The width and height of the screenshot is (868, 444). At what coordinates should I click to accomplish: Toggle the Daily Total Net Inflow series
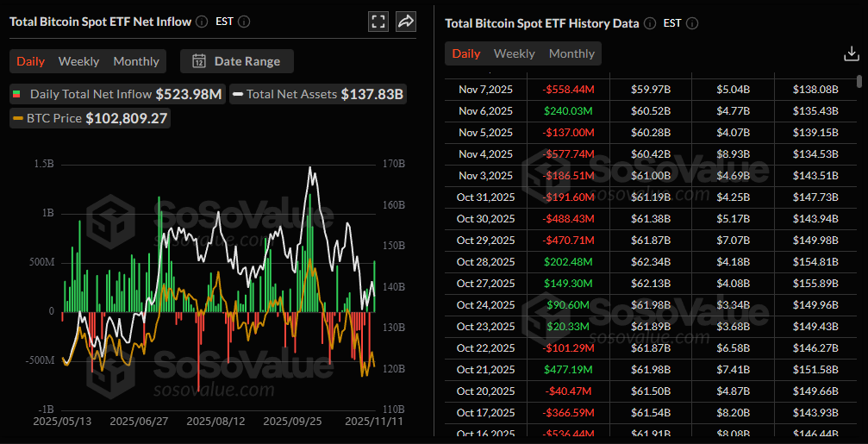[x=116, y=94]
